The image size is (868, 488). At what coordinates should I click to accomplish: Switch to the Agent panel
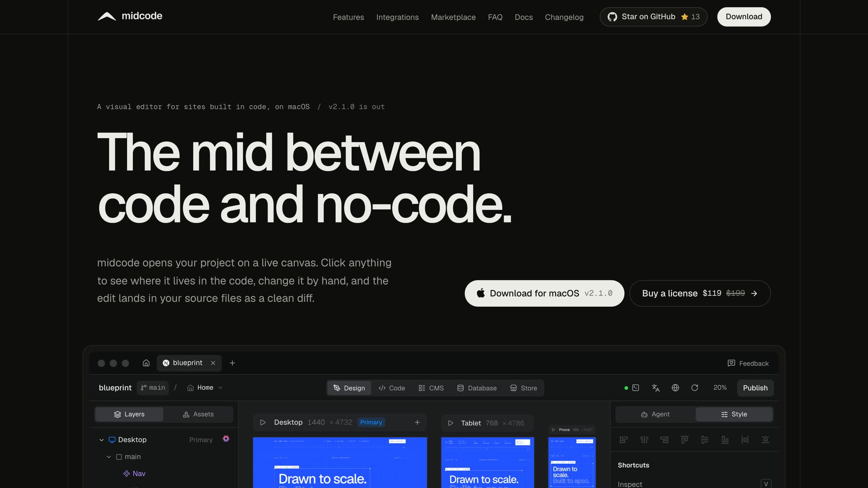[x=655, y=414]
